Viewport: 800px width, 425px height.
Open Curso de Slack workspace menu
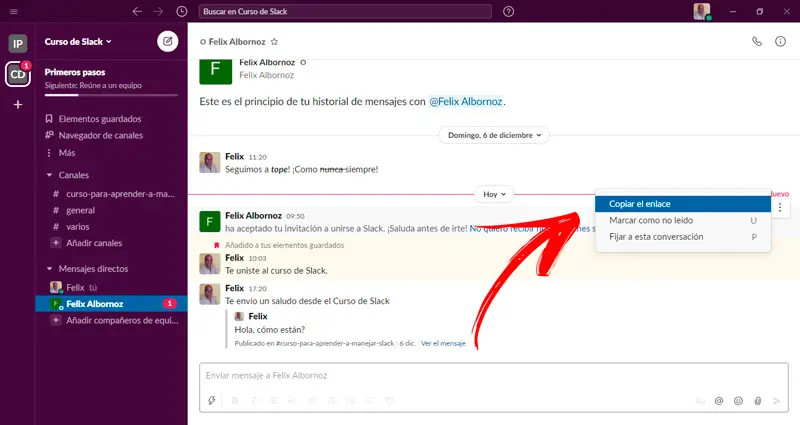point(78,42)
